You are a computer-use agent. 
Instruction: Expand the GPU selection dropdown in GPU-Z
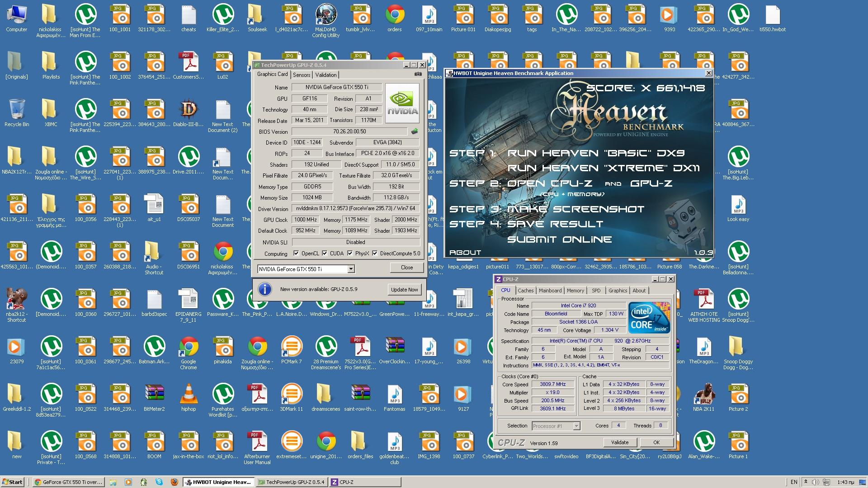[351, 269]
